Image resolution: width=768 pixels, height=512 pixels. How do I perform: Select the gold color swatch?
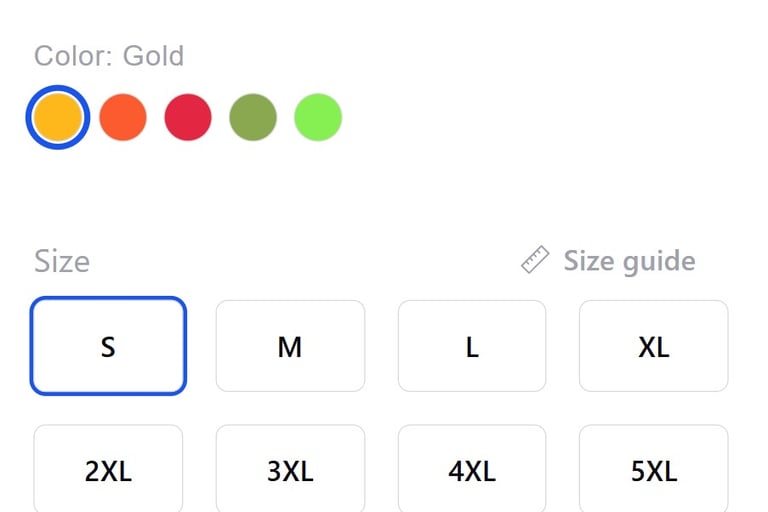point(58,118)
